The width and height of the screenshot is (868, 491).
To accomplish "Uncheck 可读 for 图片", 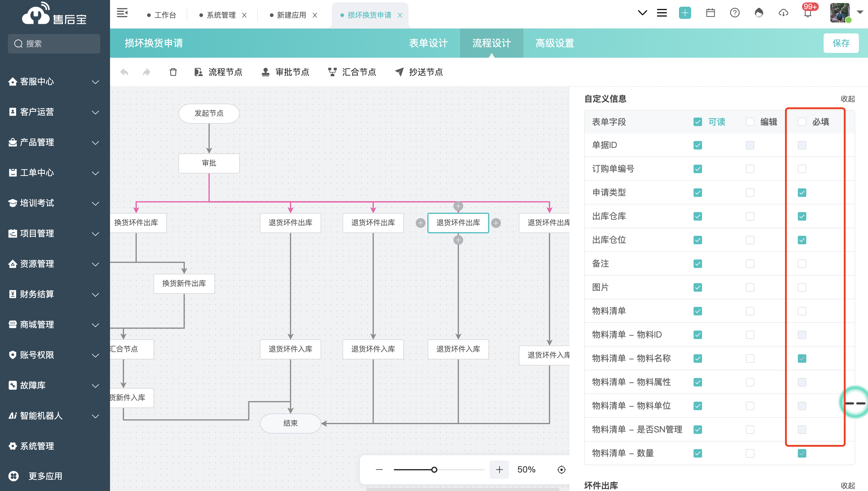I will 698,287.
